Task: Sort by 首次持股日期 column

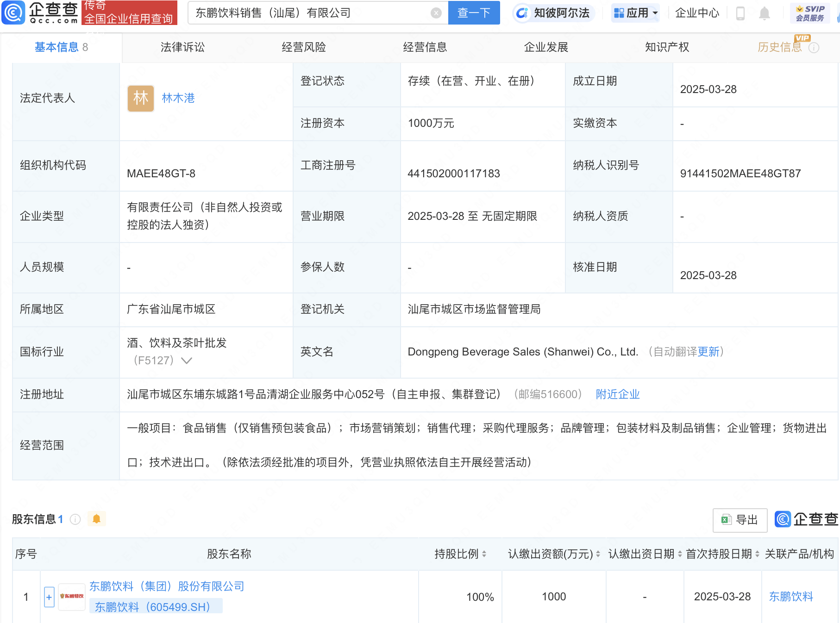Action: coord(757,554)
